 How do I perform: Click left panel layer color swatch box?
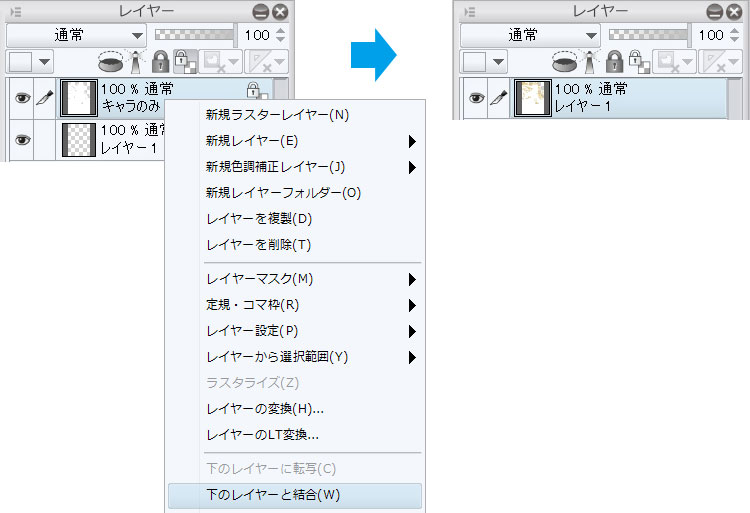point(21,62)
